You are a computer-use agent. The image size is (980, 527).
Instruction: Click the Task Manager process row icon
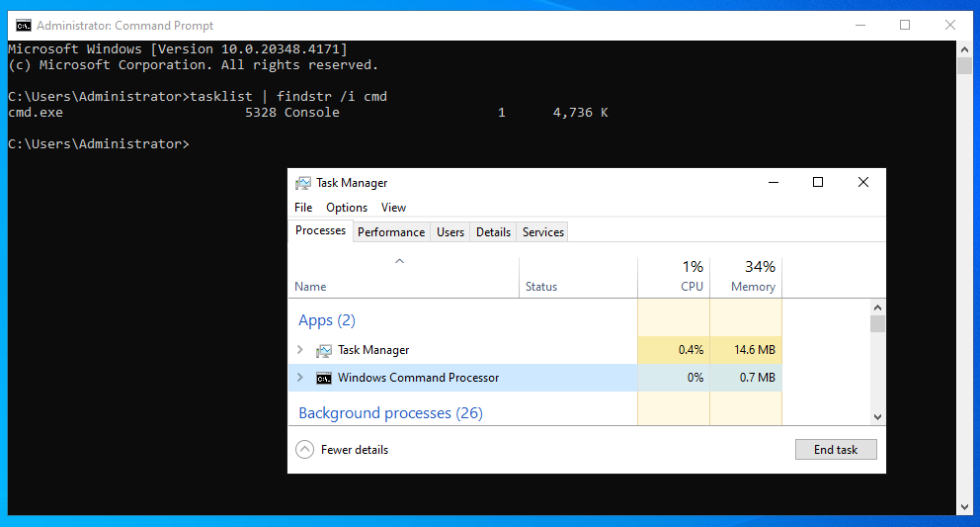click(x=324, y=350)
